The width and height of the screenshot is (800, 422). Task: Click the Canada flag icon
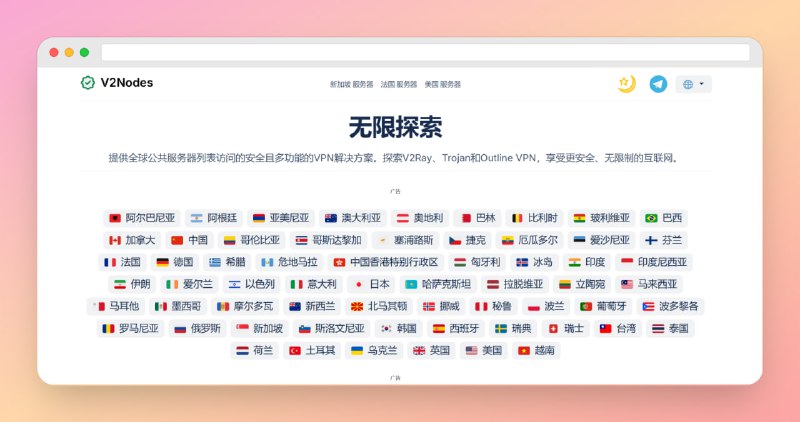pos(114,240)
